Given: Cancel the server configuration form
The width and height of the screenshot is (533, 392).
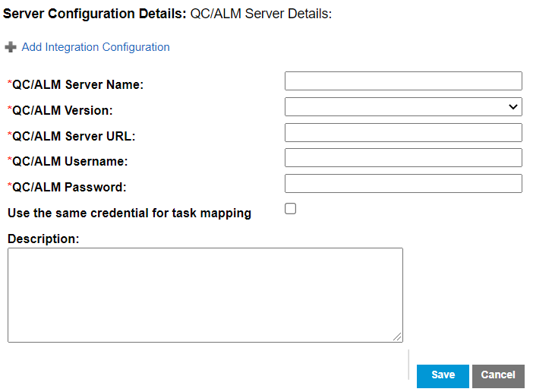Looking at the screenshot, I should click(x=498, y=376).
